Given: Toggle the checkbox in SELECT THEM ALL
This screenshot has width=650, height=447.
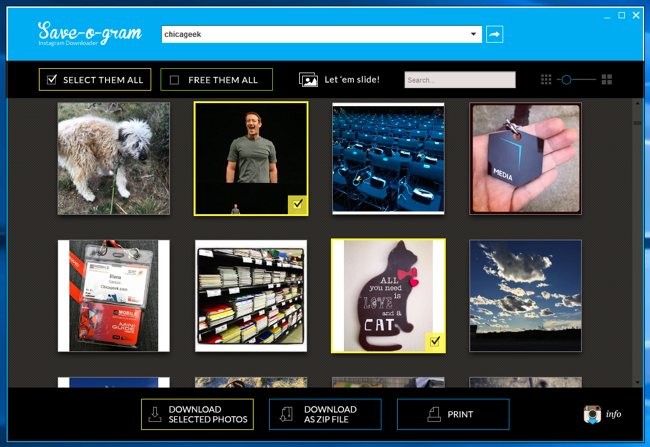Looking at the screenshot, I should [52, 79].
